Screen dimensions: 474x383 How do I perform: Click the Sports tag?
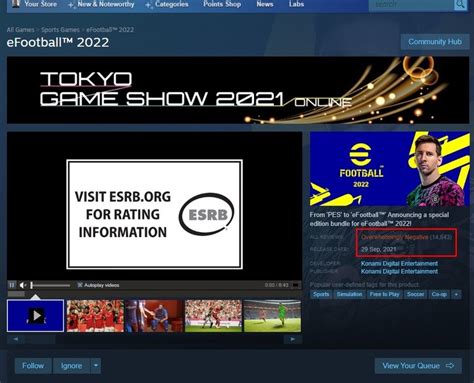click(321, 294)
